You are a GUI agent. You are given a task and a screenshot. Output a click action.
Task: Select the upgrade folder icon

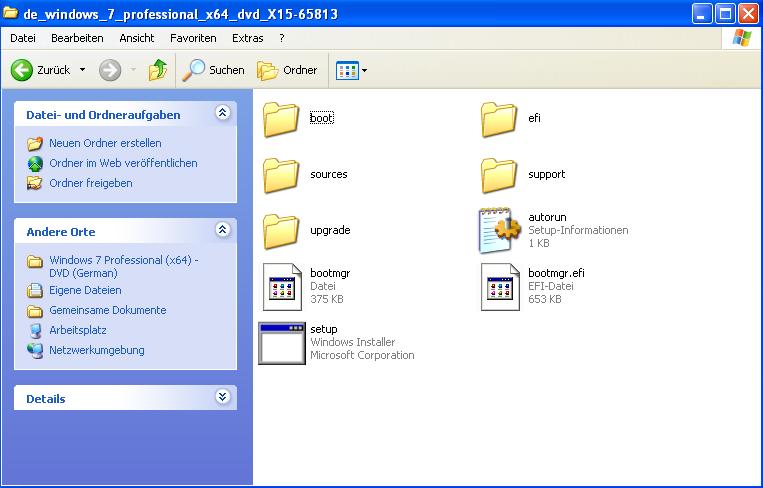click(281, 232)
